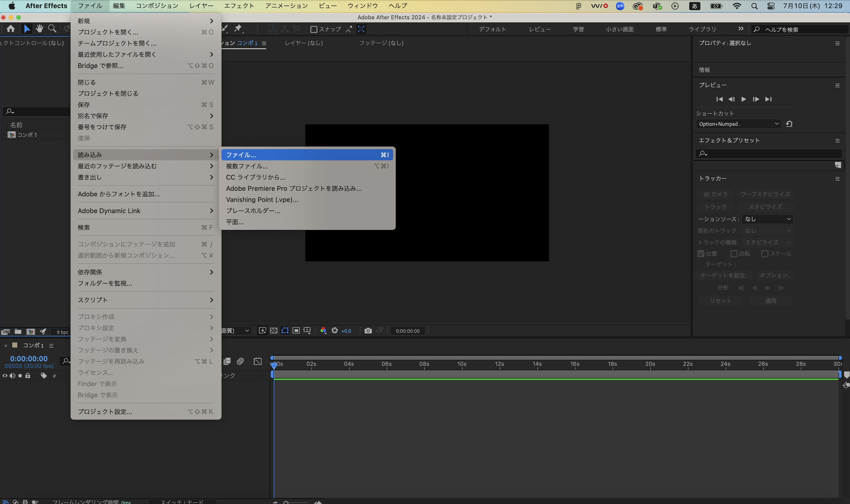
Task: Switch to the ライブラリ workspace
Action: (x=702, y=30)
